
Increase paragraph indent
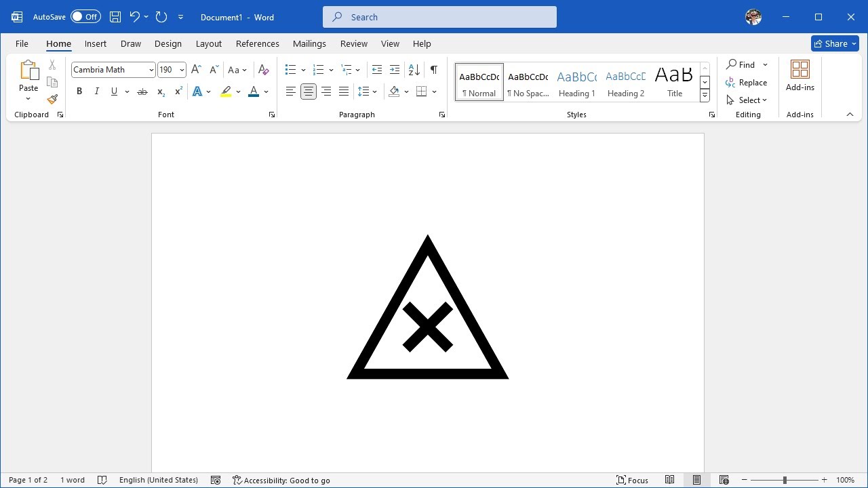point(395,70)
